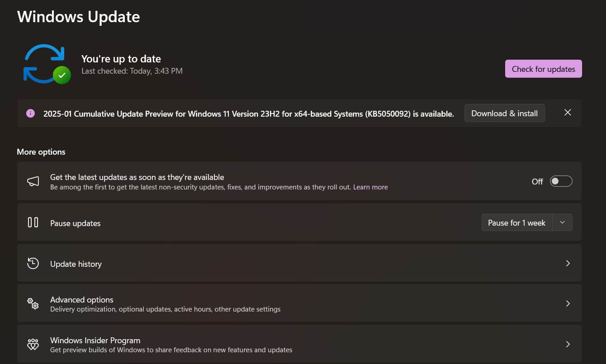
Task: Dismiss the cumulative update notification
Action: (x=568, y=113)
